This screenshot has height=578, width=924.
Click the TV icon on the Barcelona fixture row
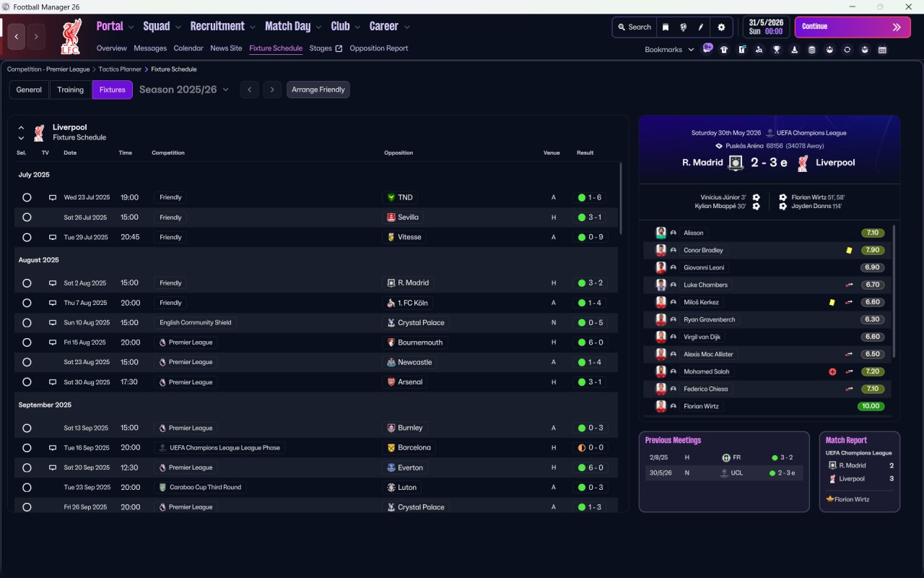coord(52,448)
